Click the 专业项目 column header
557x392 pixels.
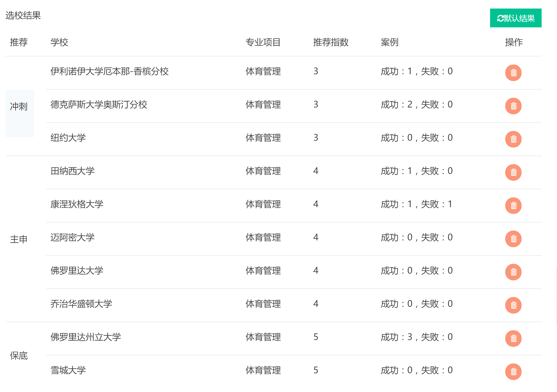(x=263, y=42)
